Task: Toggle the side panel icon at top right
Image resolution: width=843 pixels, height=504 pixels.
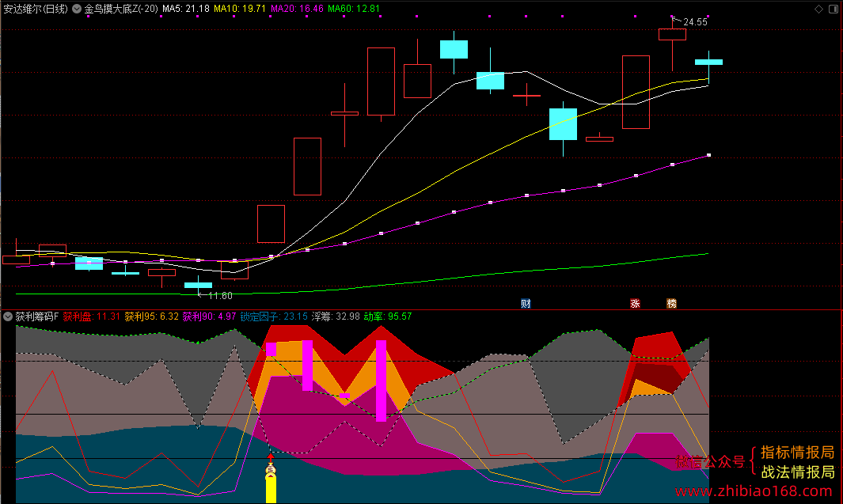Action: pos(834,9)
